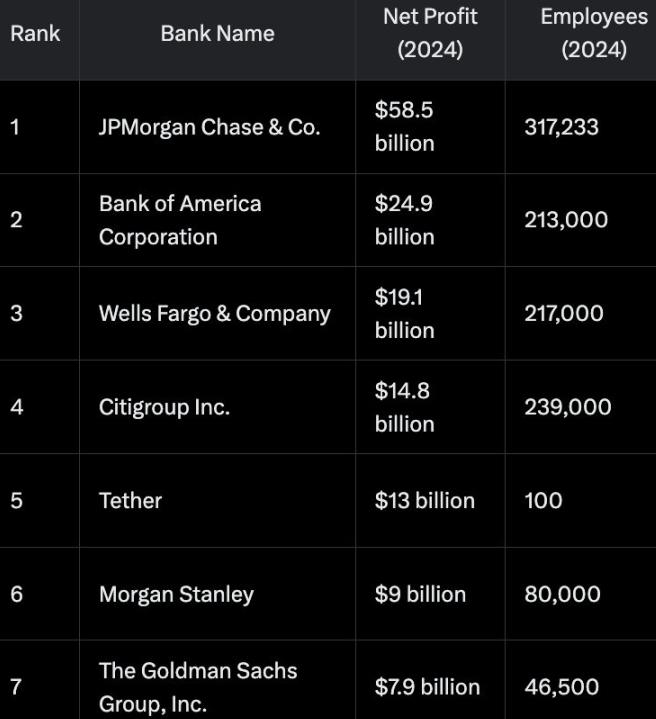Select the Morgan Stanley cell
656x719 pixels.
[176, 594]
